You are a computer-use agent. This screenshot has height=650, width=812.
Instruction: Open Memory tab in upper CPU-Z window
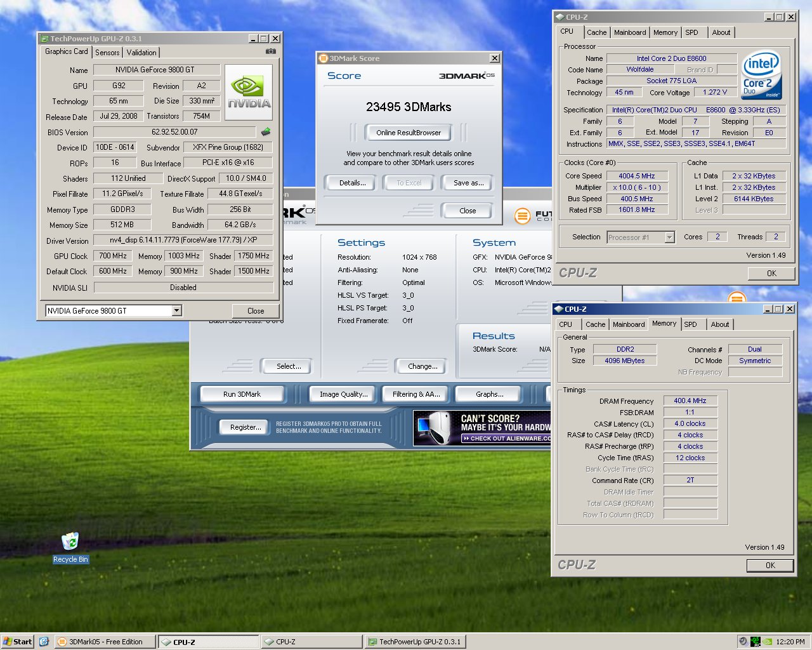[x=665, y=32]
